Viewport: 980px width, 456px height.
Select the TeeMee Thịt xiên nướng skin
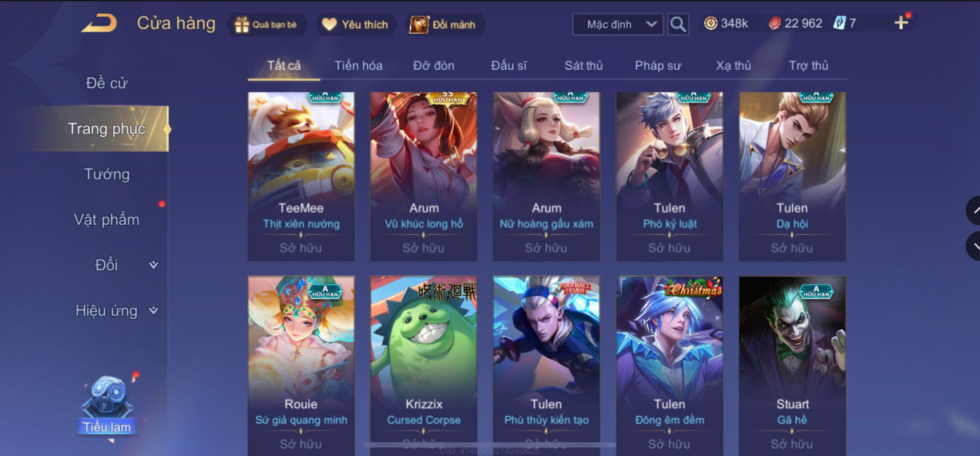pos(301,177)
